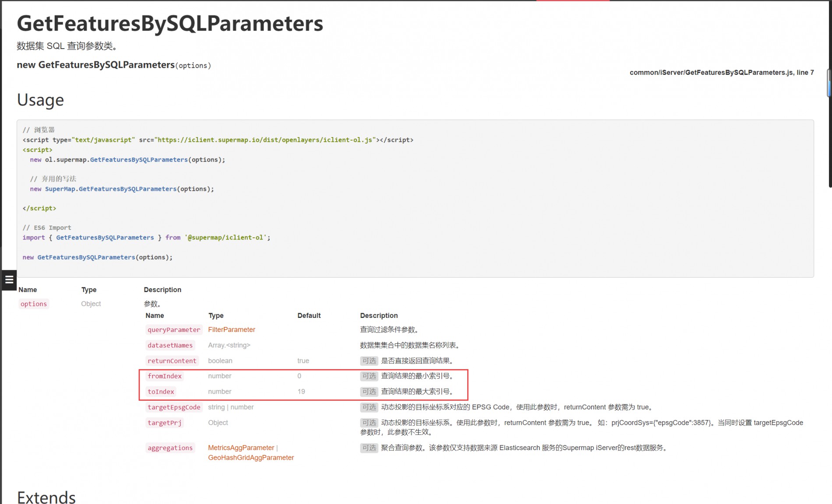Open the GeoHashGridAggParameter type link

point(251,458)
